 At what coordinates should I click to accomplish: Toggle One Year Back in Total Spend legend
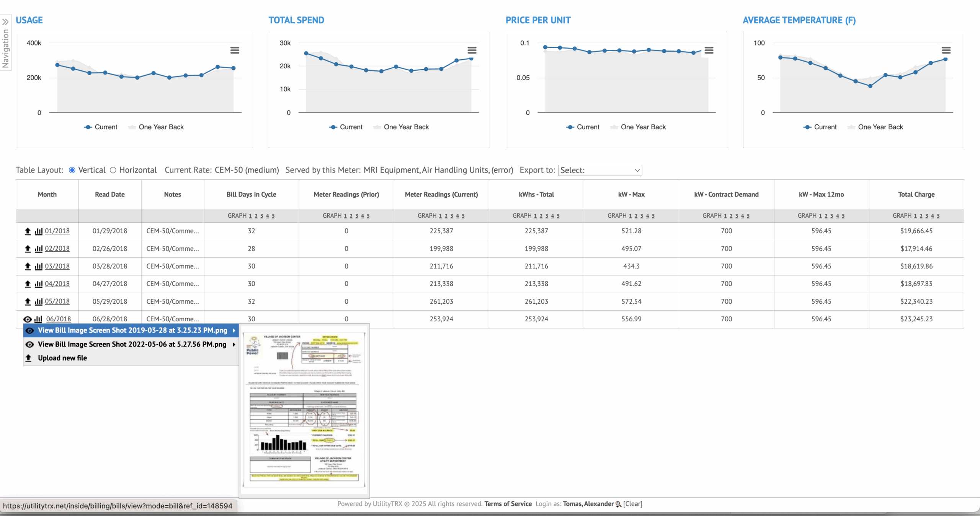(401, 127)
